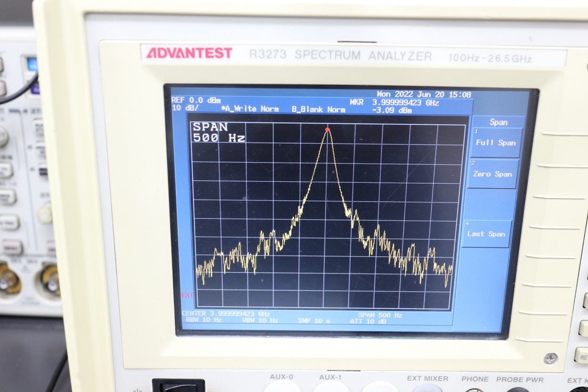The width and height of the screenshot is (588, 392).
Task: Click the AUX-0 port
Action: coord(281,387)
